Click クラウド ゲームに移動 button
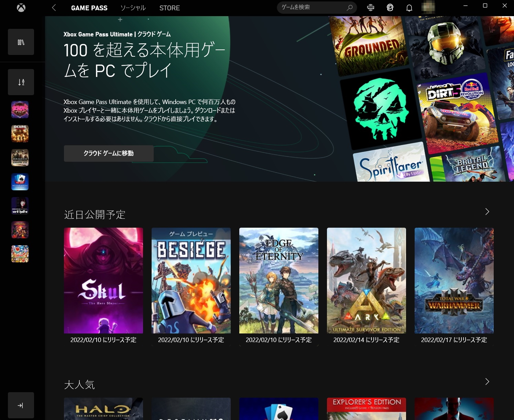The image size is (514, 420). click(x=109, y=154)
